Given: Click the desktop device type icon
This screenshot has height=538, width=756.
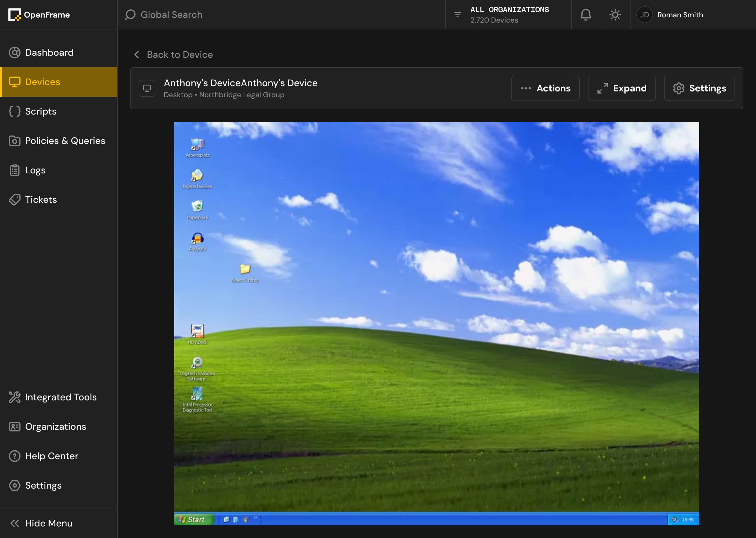Looking at the screenshot, I should click(147, 88).
